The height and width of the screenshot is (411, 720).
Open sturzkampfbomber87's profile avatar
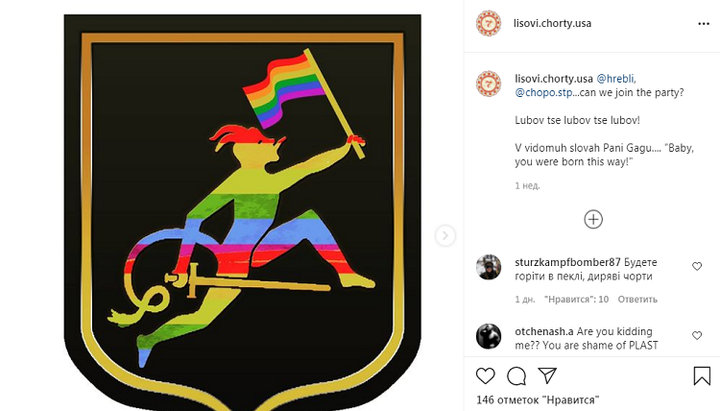(x=489, y=267)
